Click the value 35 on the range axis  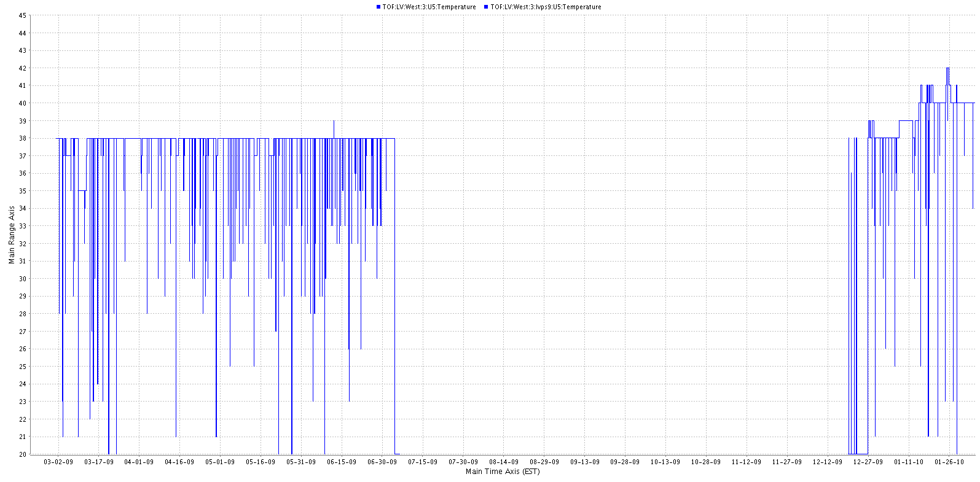coord(22,191)
